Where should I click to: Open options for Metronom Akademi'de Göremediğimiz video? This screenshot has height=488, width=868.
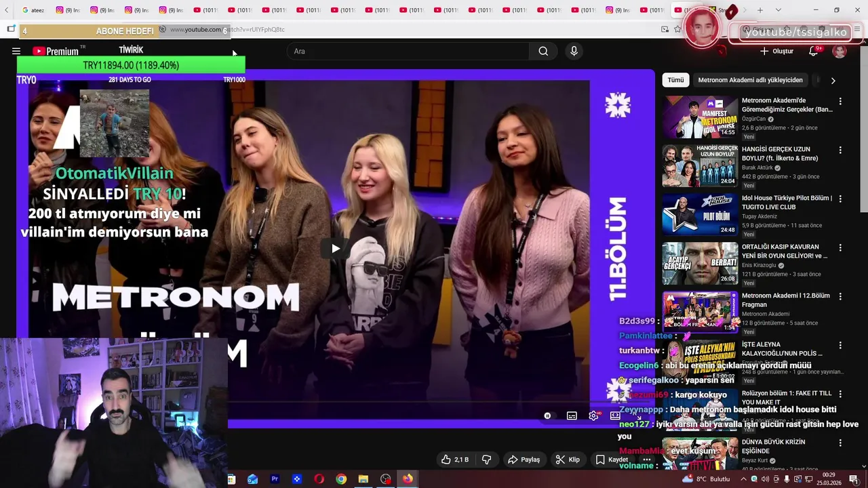840,101
